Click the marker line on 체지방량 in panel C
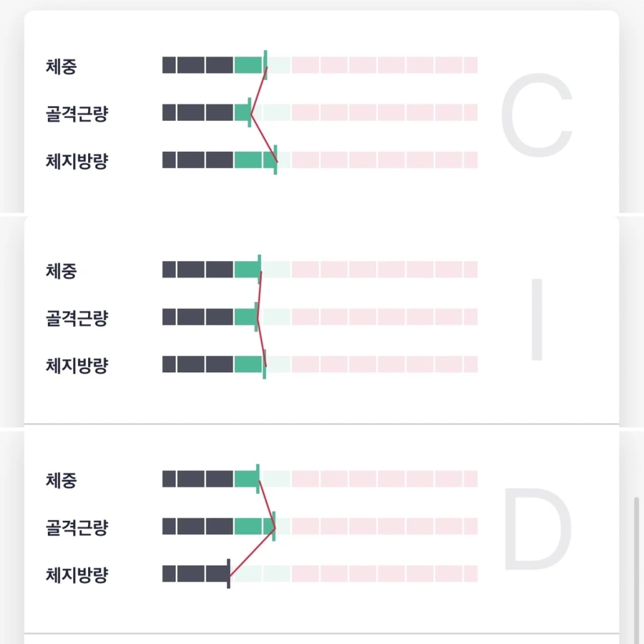This screenshot has height=644, width=644. coord(275,161)
